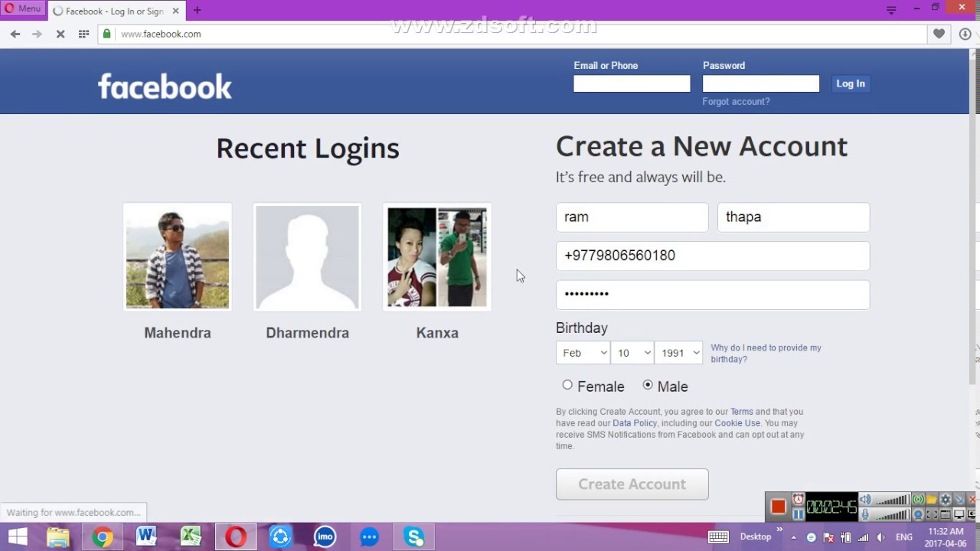Screen dimensions: 980x551
Task: Click the green broadcast icon in recorder
Action: click(918, 500)
